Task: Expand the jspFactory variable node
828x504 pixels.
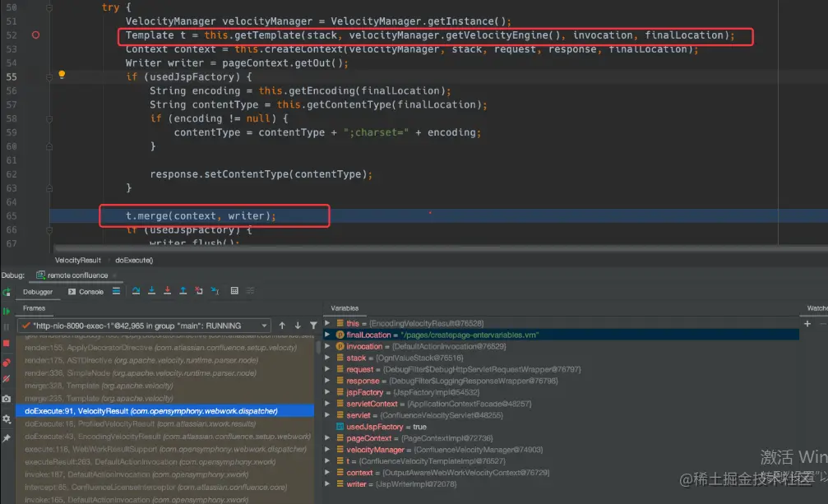Action: (327, 392)
